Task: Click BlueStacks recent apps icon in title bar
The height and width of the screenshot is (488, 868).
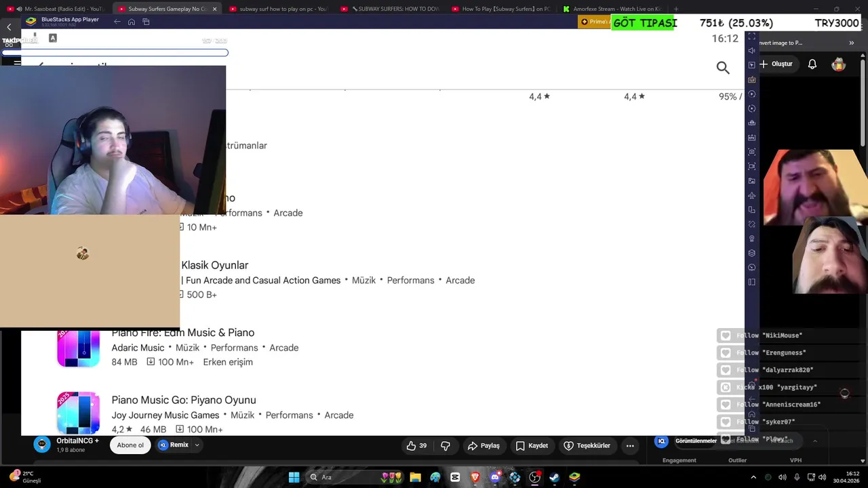Action: coord(146,22)
